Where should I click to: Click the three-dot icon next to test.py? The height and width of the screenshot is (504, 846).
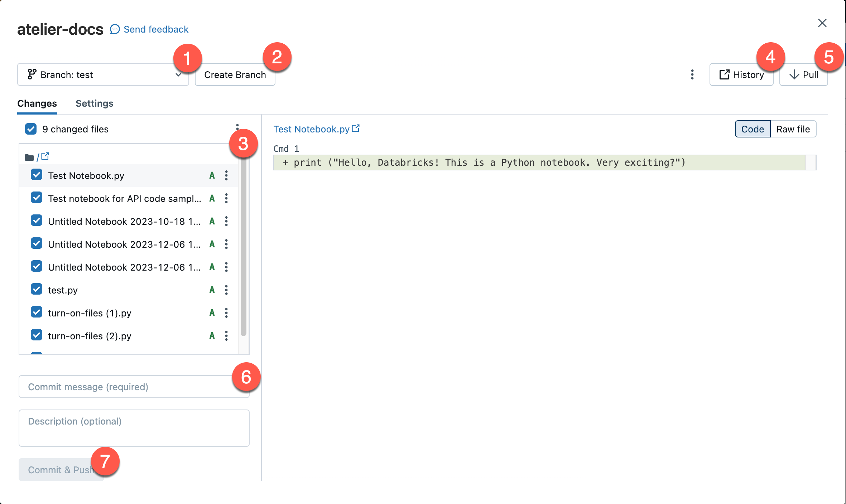pos(226,290)
